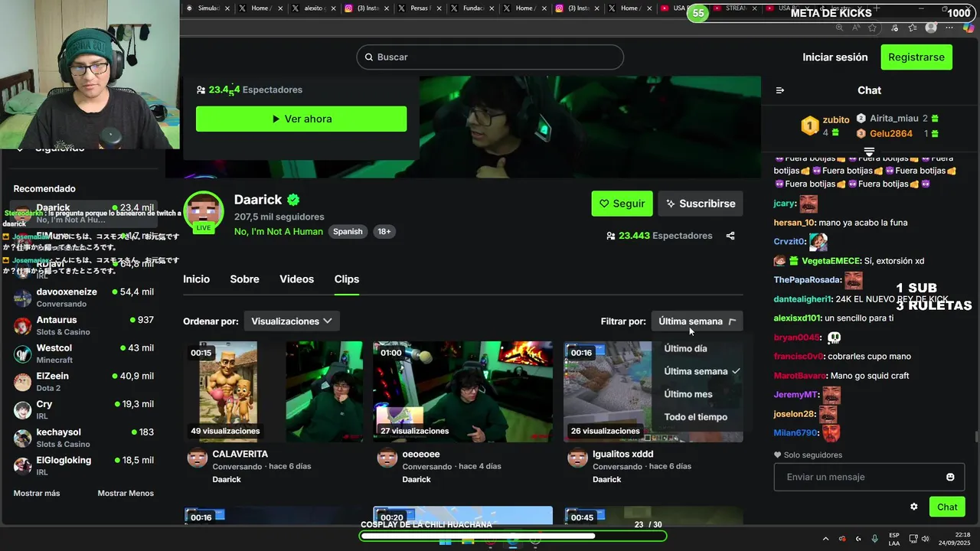Open the Antaurus avatar in sidebar
Viewport: 980px width, 551px height.
pyautogui.click(x=23, y=325)
